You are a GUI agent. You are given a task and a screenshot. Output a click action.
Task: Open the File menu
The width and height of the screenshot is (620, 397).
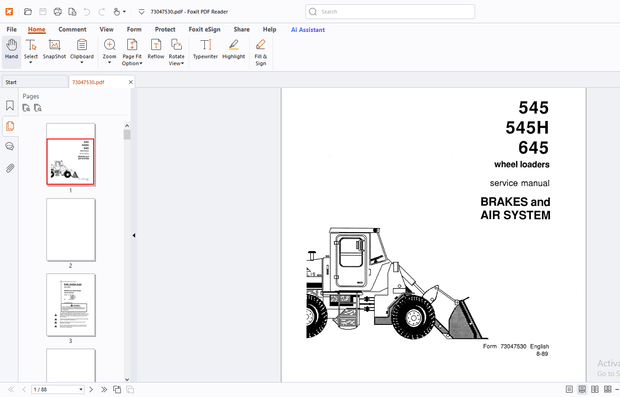click(11, 29)
